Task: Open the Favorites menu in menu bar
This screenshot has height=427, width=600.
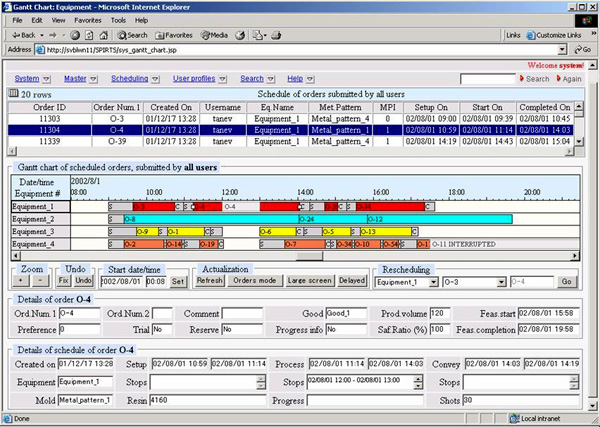Action: pos(87,19)
